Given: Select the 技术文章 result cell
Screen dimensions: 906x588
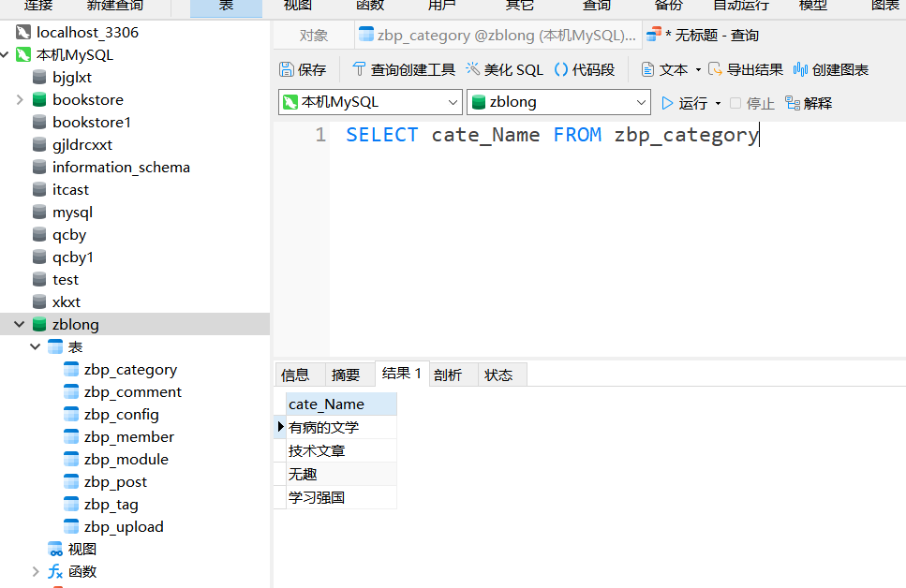Looking at the screenshot, I should click(341, 450).
